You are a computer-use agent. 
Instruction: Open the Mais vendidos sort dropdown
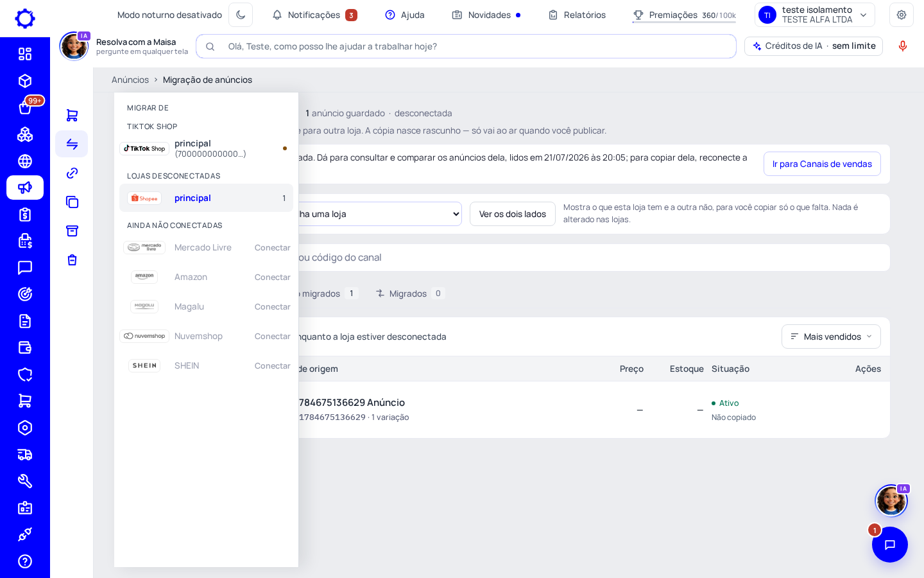831,337
